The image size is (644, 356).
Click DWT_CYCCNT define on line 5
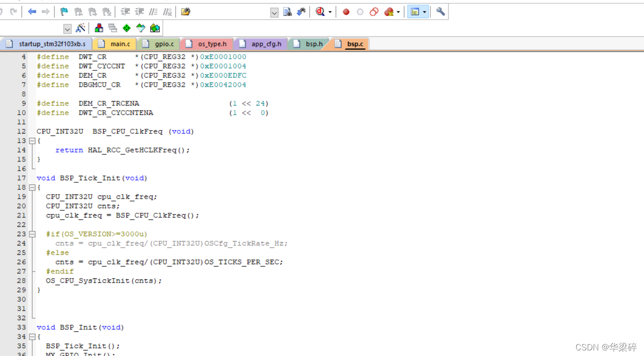pyautogui.click(x=102, y=66)
